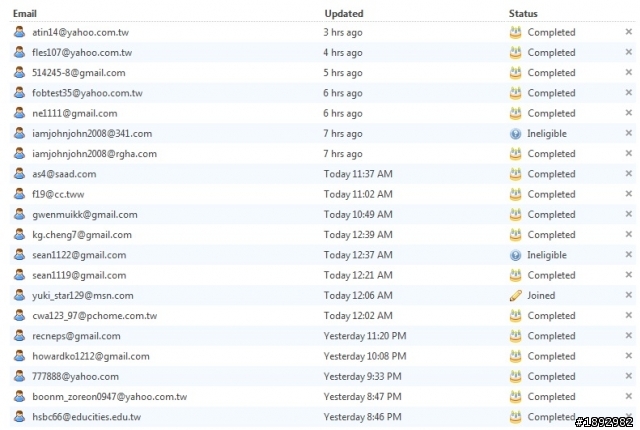Click the '3 hrs ago' updated time
The height and width of the screenshot is (430, 640).
click(343, 32)
